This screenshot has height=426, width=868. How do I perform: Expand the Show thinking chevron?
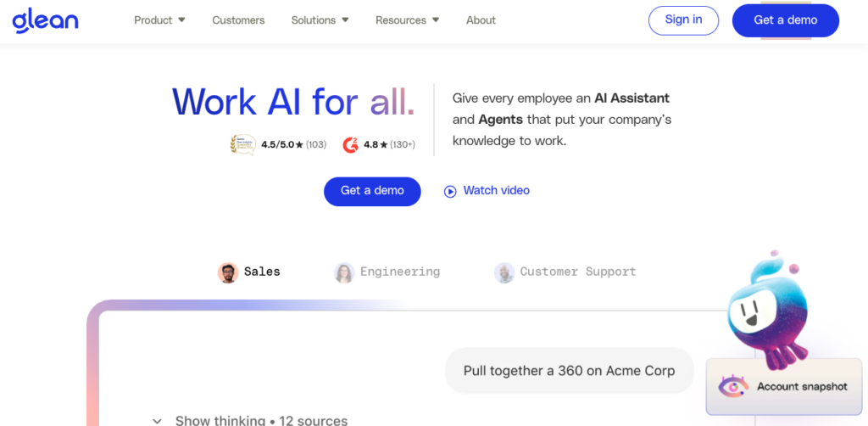[158, 421]
